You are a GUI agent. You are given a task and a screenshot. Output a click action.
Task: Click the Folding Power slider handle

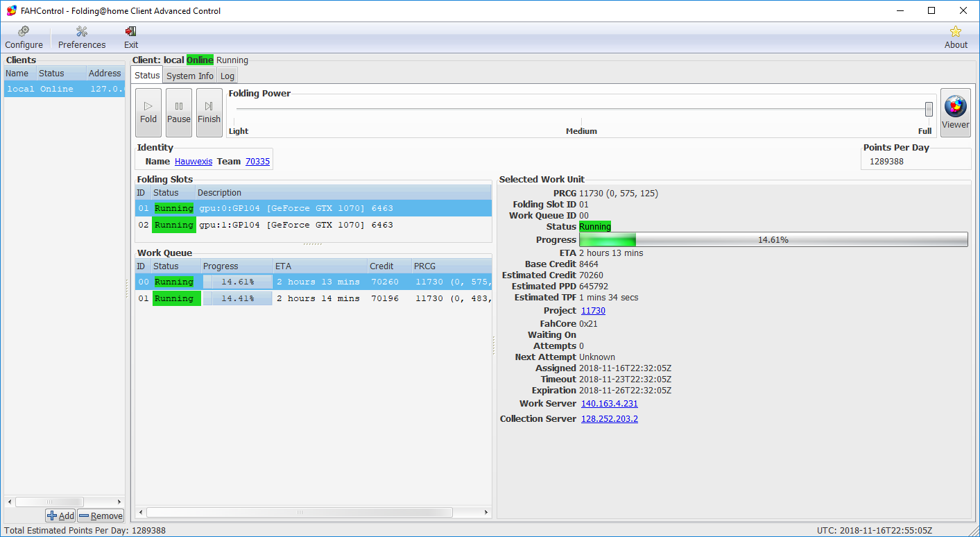[929, 109]
